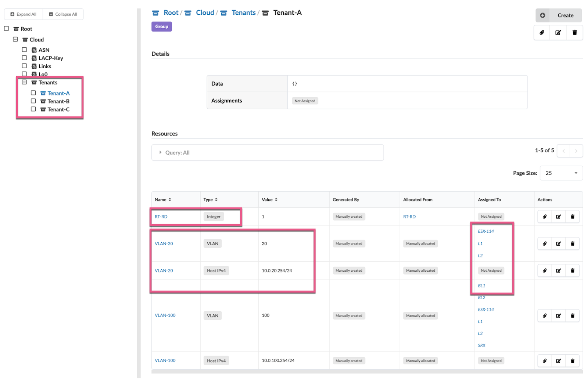This screenshot has width=588, height=380.
Task: Check the Tenant-A tree checkbox
Action: pos(33,93)
